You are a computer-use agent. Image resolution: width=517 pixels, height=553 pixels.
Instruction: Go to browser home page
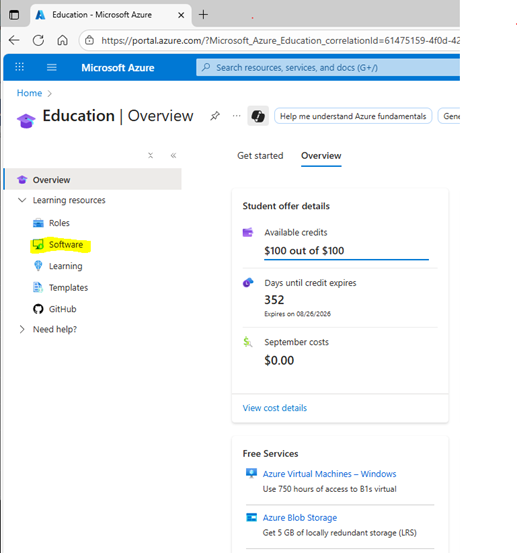[62, 40]
